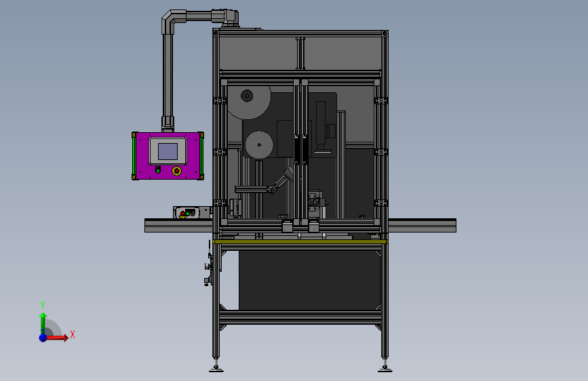The height and width of the screenshot is (381, 588).
Task: Select the angled applicator arm inside the machine
Action: [281, 180]
